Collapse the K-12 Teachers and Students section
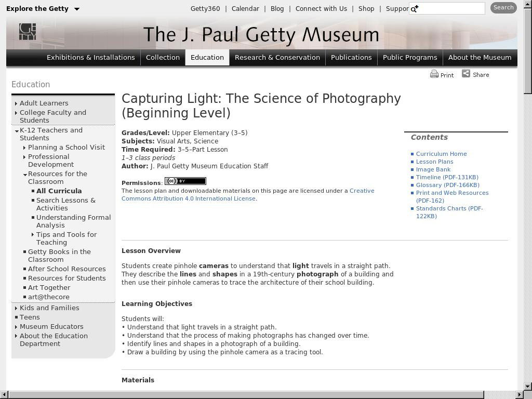The image size is (532, 399). (x=17, y=130)
